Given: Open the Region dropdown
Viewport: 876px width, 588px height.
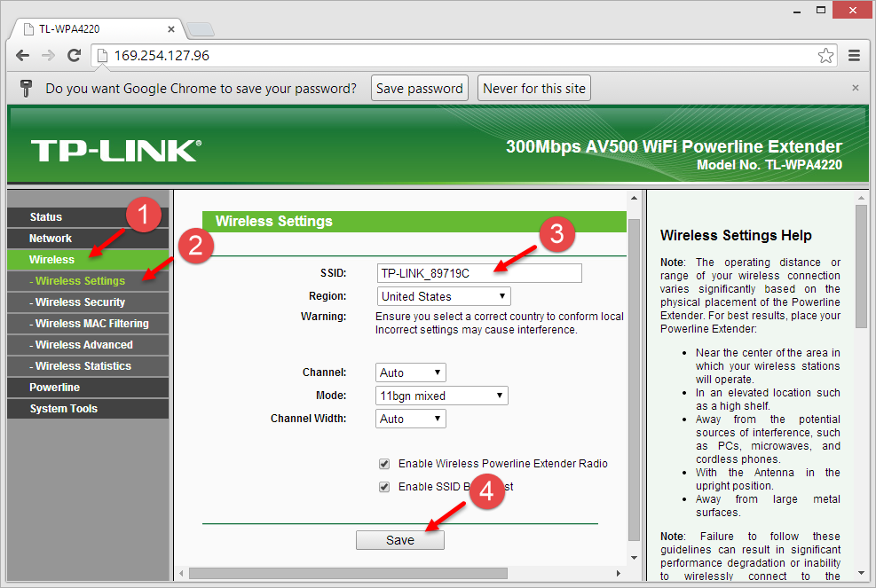Looking at the screenshot, I should (x=444, y=296).
